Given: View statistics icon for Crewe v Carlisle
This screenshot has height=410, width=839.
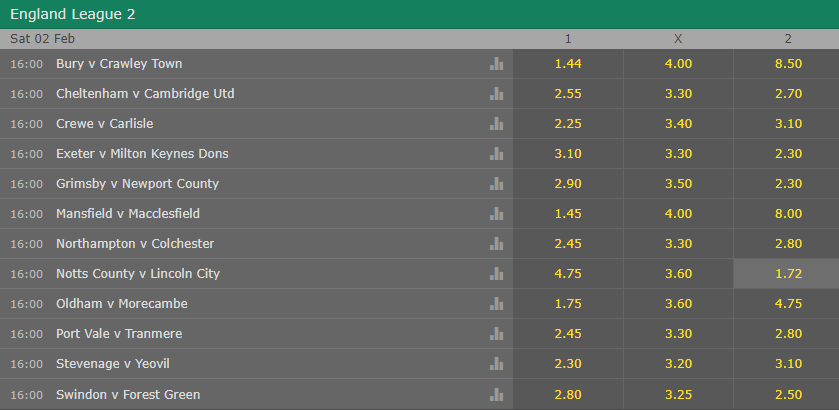Looking at the screenshot, I should tap(497, 124).
